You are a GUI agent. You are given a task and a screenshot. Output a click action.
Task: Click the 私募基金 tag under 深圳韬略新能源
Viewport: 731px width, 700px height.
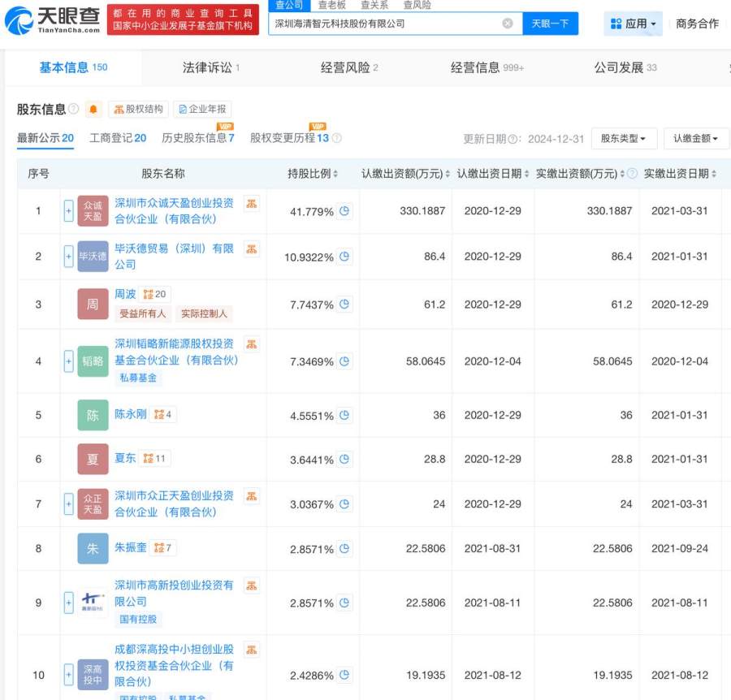138,378
